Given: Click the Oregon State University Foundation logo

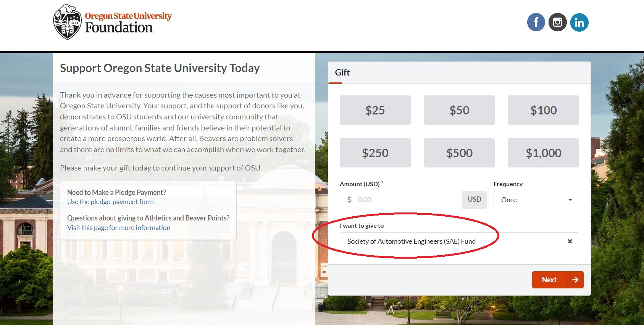Looking at the screenshot, I should point(113,22).
